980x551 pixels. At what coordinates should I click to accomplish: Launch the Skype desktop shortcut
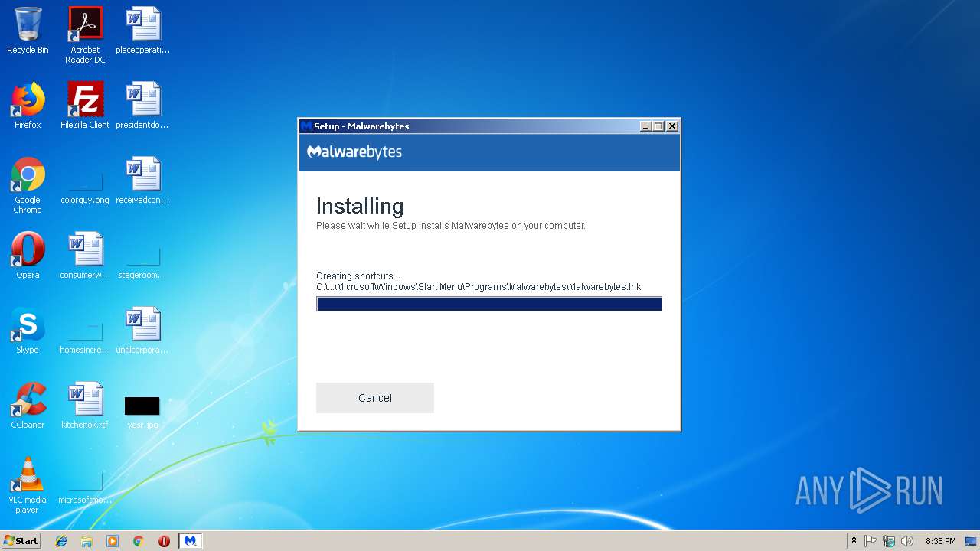(x=28, y=331)
